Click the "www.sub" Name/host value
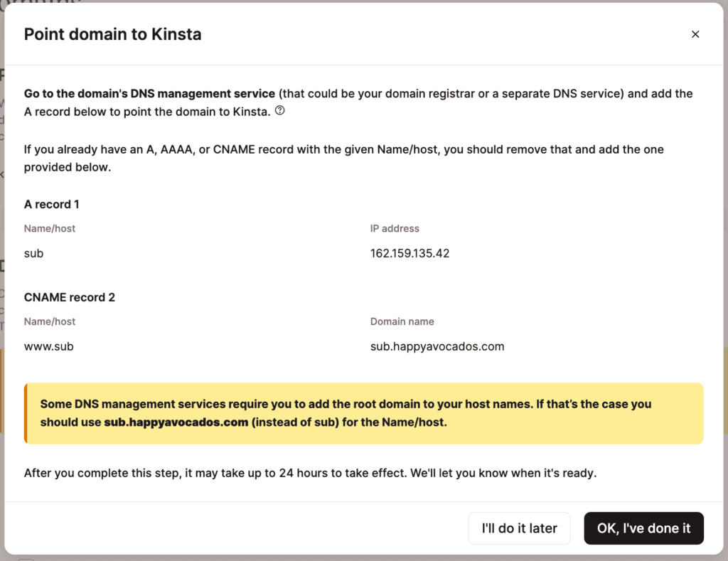Screen dimensions: 728x561 point(48,346)
